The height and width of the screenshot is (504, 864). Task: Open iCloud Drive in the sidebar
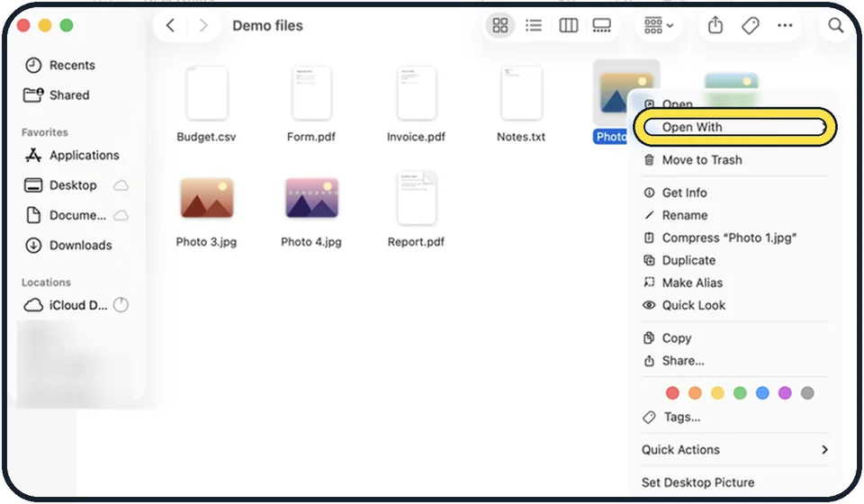coord(65,305)
